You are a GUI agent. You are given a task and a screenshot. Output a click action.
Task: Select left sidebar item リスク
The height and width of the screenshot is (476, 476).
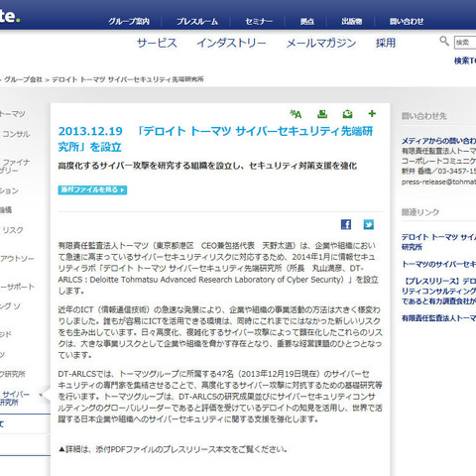13,230
